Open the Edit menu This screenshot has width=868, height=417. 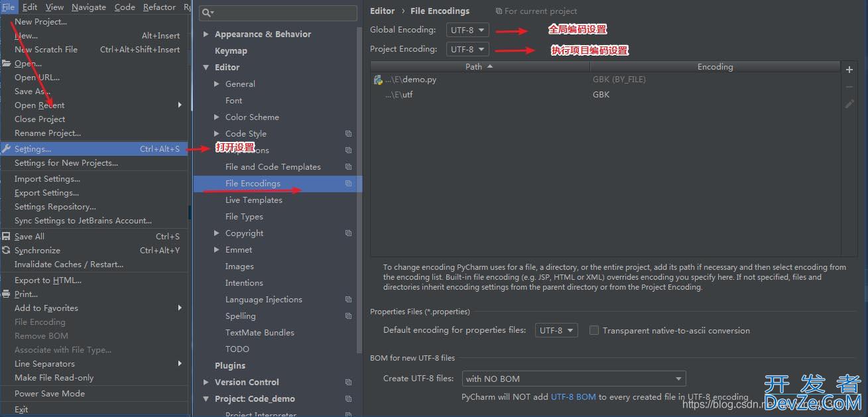[30, 7]
